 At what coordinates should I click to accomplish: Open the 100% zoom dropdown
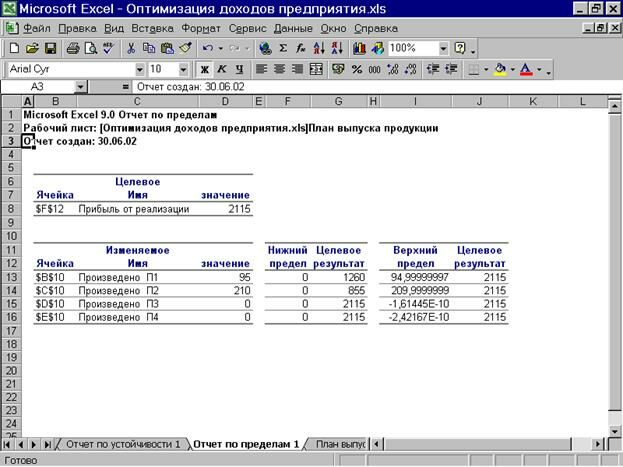coord(443,48)
